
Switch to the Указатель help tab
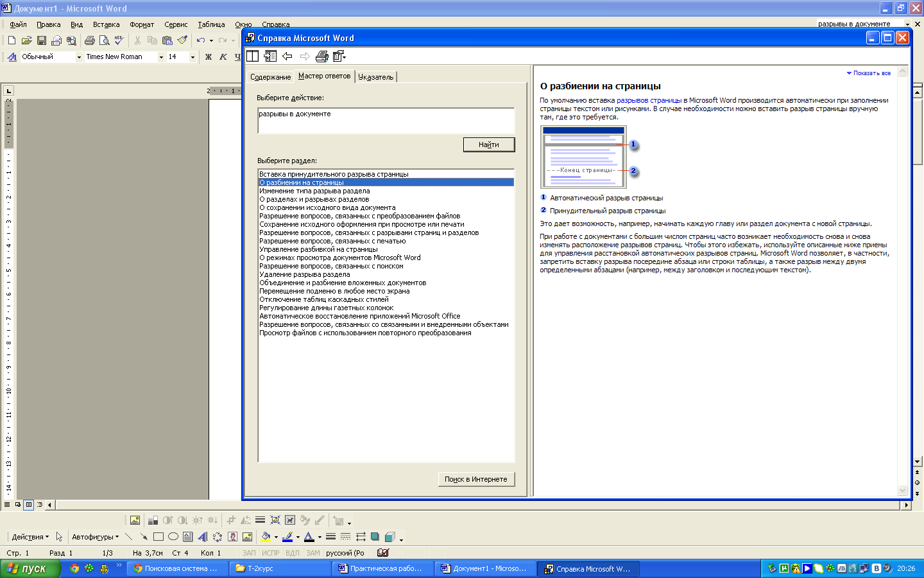(376, 77)
